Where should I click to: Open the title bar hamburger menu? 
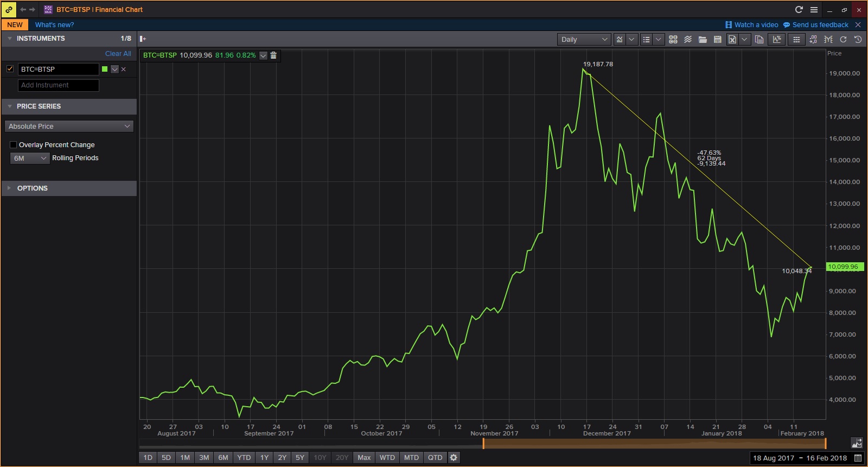pos(814,9)
